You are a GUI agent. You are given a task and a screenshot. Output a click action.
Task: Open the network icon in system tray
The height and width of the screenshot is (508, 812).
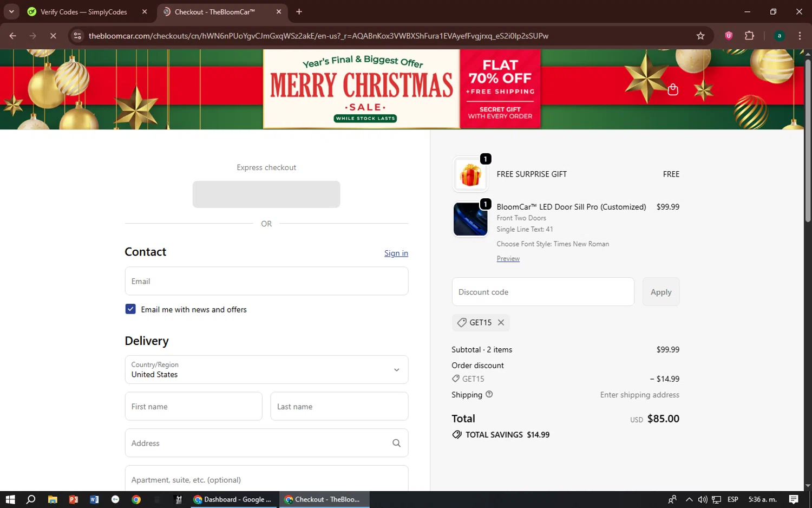point(717,499)
